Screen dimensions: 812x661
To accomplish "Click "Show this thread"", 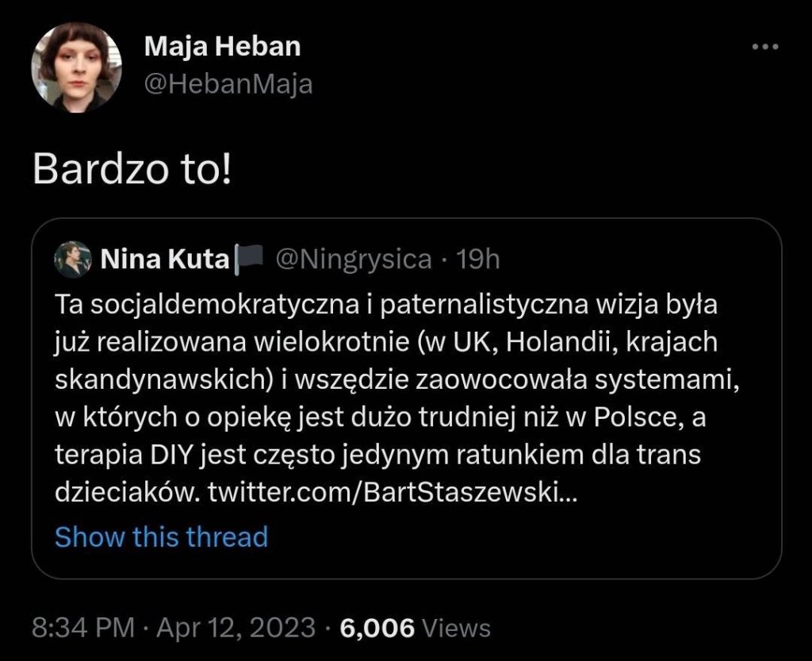I will [x=161, y=537].
